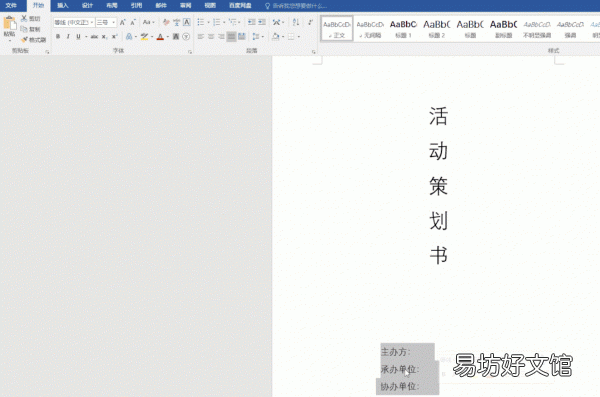This screenshot has height=397, width=600.
Task: Toggle strikethrough on selected text
Action: point(94,37)
